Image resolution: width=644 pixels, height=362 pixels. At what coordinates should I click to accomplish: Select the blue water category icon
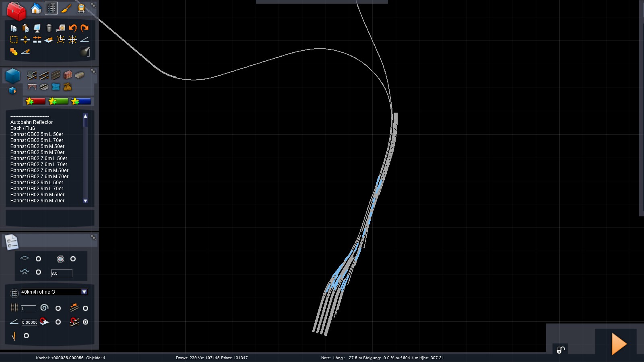tap(56, 87)
